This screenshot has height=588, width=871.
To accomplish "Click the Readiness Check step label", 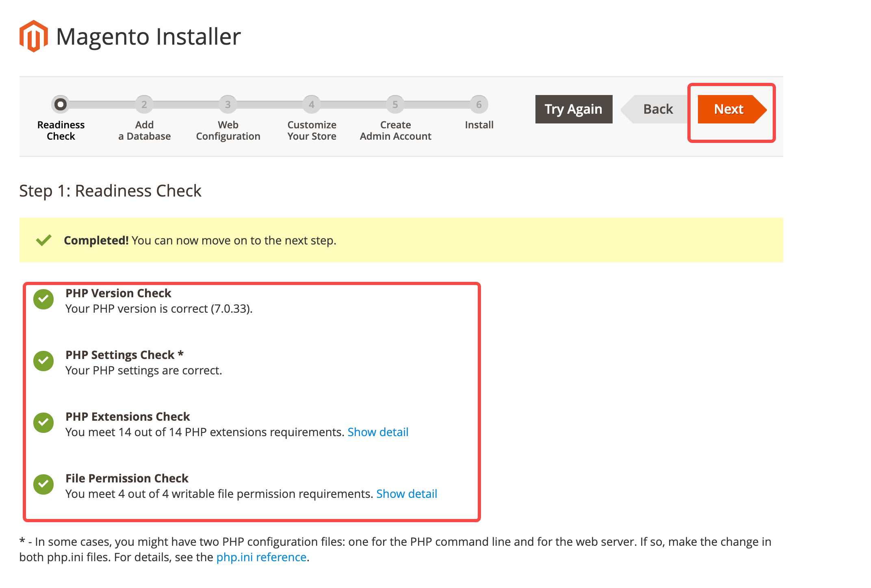I will [x=61, y=130].
